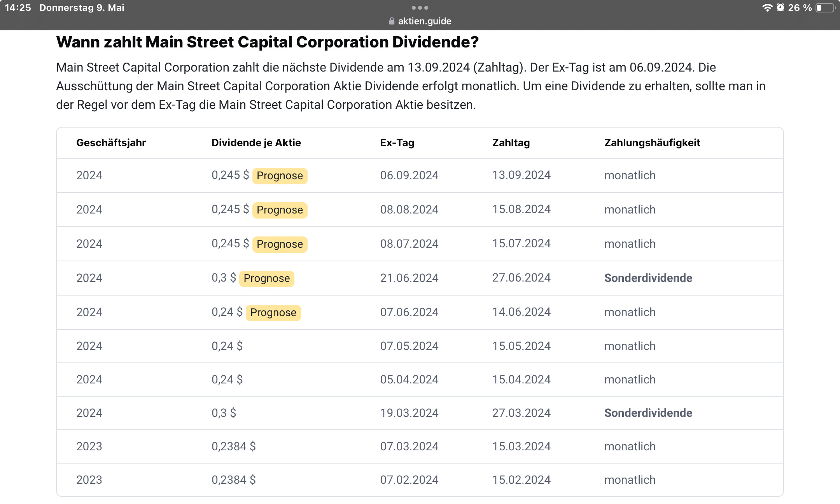Select the Dividende je Aktie column header

pyautogui.click(x=256, y=143)
